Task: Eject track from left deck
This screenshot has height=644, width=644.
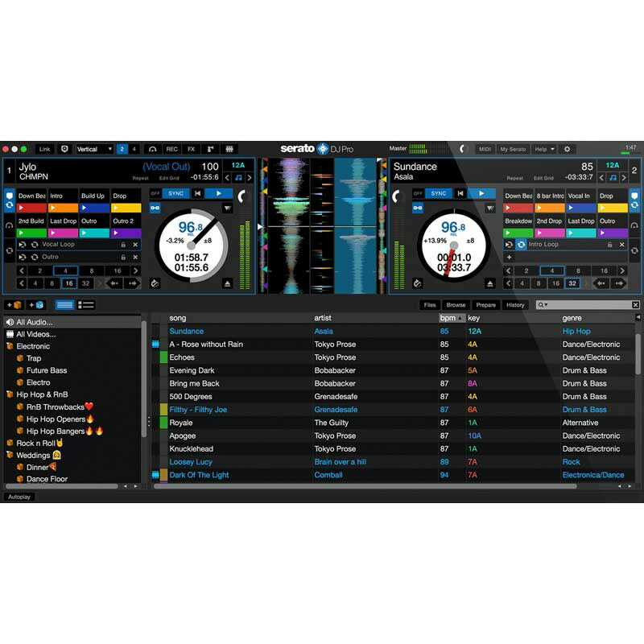Action: pos(228,283)
